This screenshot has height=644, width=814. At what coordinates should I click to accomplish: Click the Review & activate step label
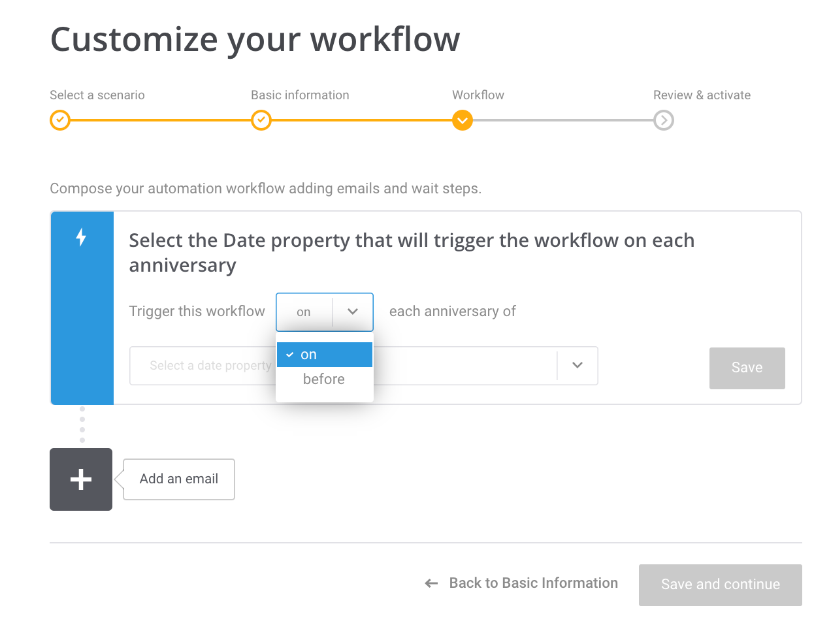702,95
